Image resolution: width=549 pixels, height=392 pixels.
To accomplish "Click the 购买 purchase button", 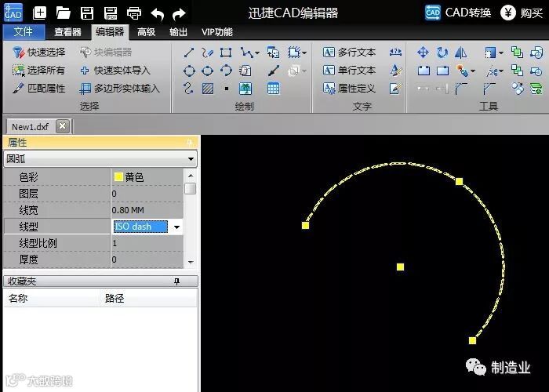I will click(522, 13).
